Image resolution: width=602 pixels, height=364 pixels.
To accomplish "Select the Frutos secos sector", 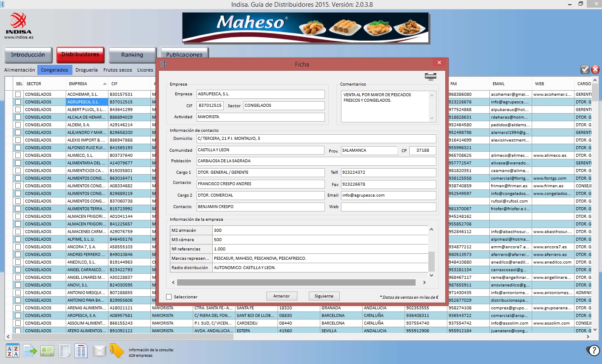I will [118, 70].
